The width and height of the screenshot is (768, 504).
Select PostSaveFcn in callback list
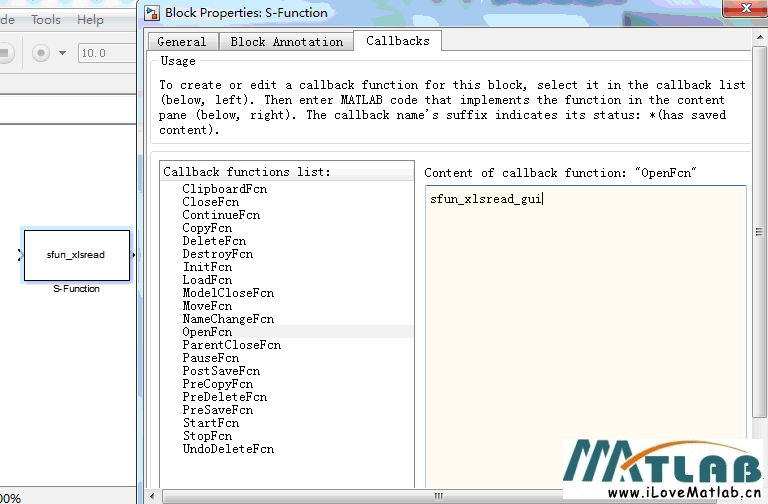pyautogui.click(x=221, y=371)
